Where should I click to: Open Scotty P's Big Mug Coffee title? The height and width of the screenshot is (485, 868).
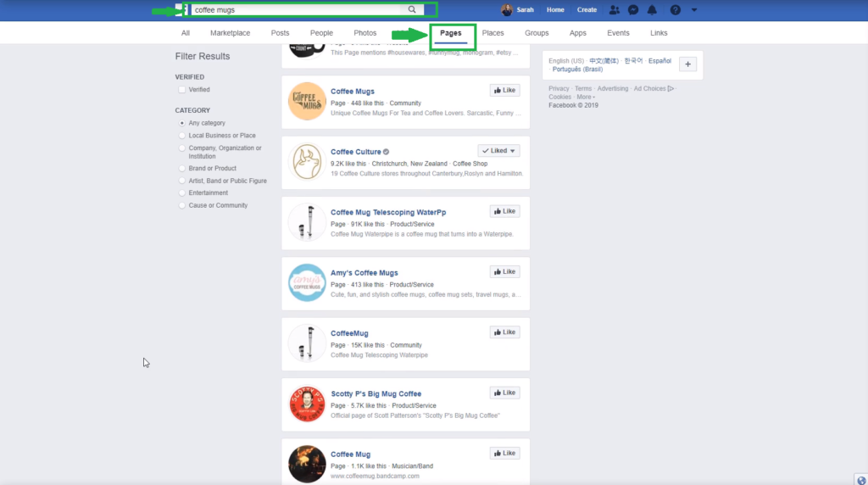coord(376,393)
